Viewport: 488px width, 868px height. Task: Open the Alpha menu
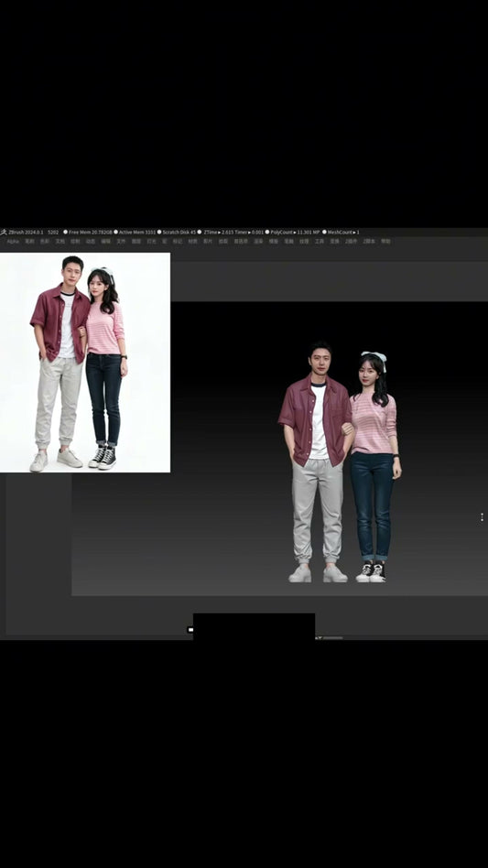(x=13, y=242)
